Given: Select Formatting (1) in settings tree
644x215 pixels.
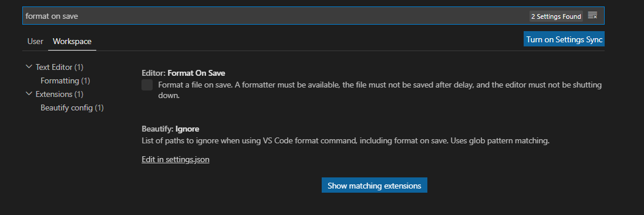Looking at the screenshot, I should [65, 80].
